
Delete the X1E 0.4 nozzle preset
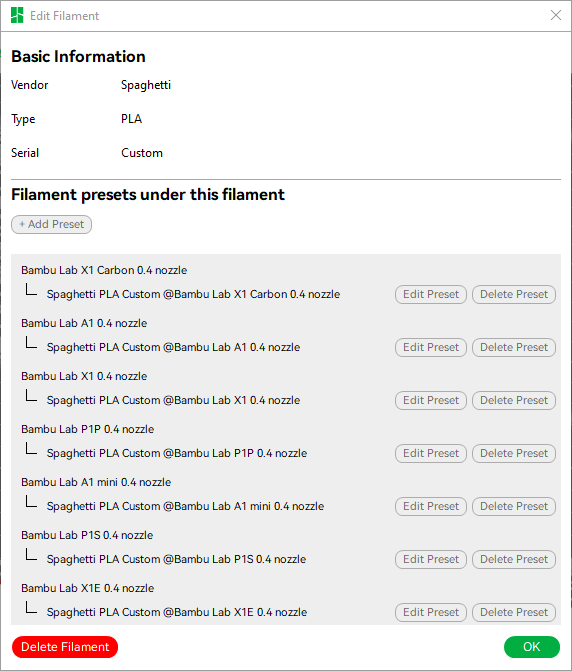514,612
